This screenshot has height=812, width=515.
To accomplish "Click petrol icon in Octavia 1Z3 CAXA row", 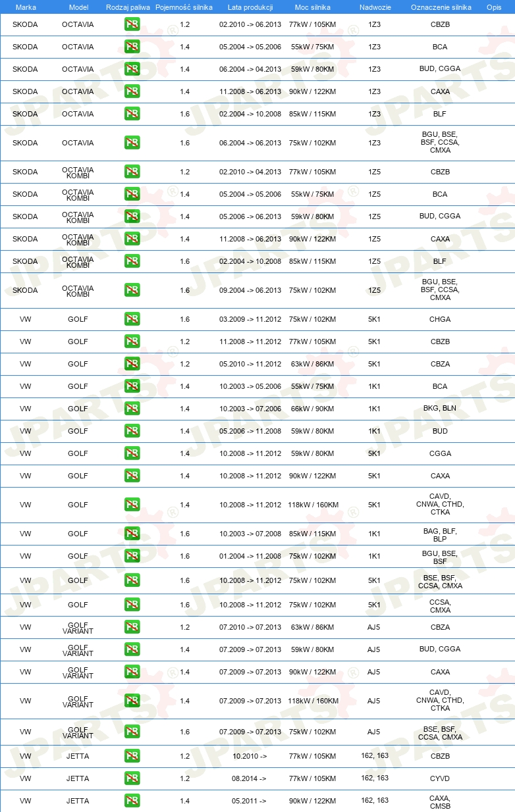I will [x=132, y=91].
